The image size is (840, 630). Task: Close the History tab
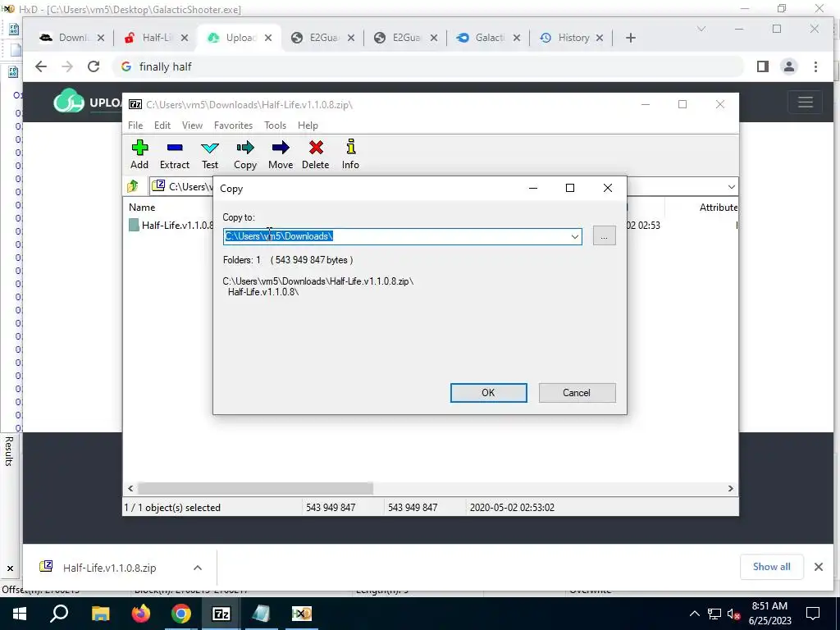tap(600, 38)
